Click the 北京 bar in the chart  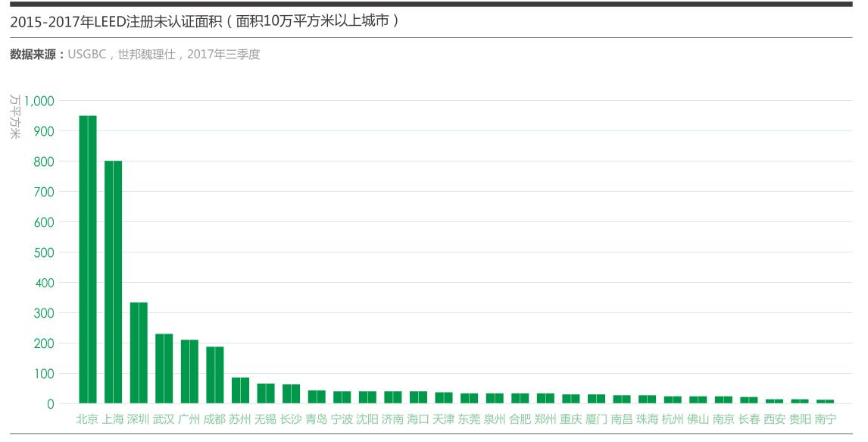click(x=87, y=259)
